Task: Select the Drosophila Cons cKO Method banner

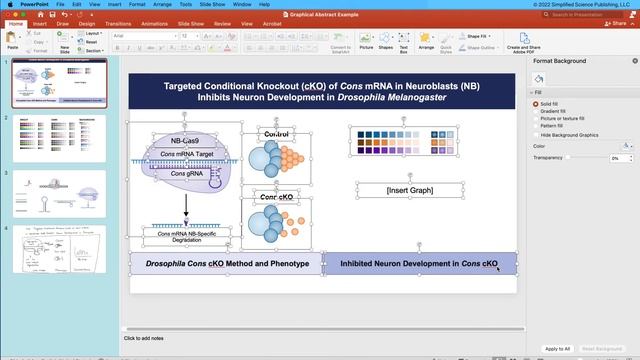Action: pyautogui.click(x=227, y=264)
